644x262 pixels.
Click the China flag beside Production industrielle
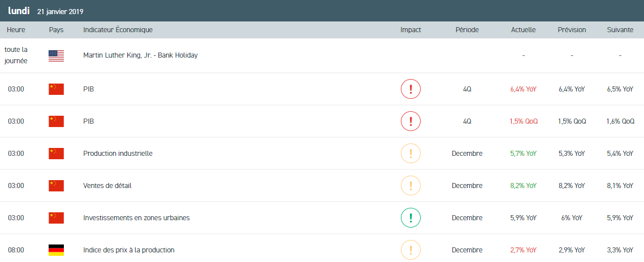[x=56, y=154]
